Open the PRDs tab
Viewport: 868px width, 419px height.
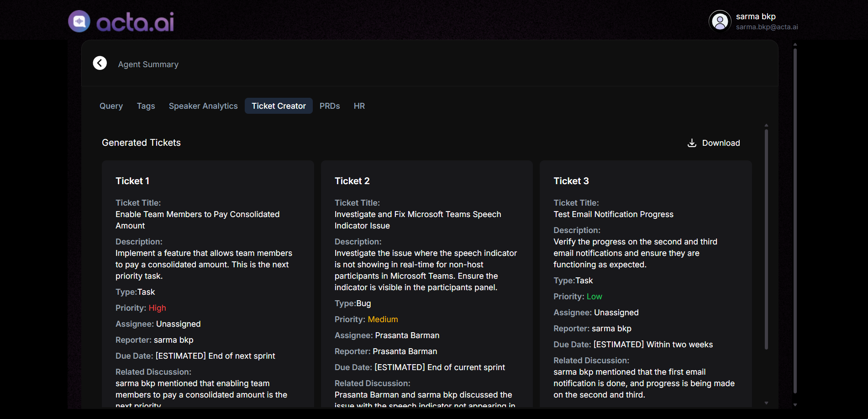(330, 106)
